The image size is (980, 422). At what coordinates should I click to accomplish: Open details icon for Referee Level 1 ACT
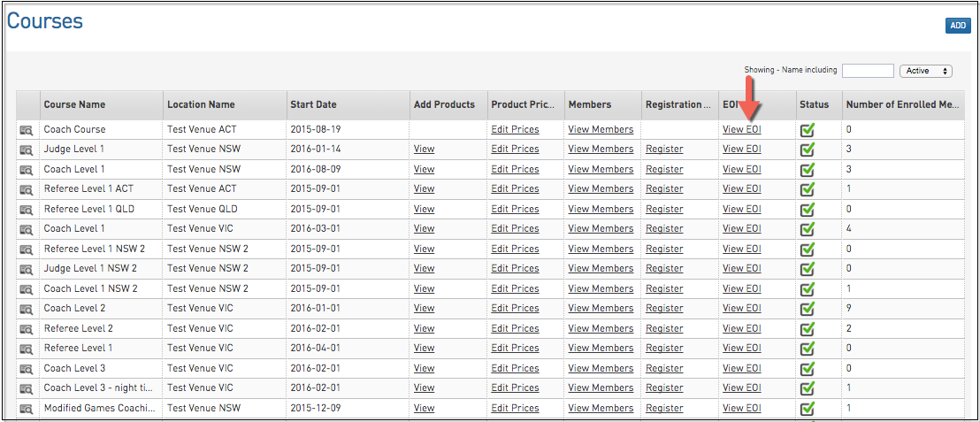point(27,189)
